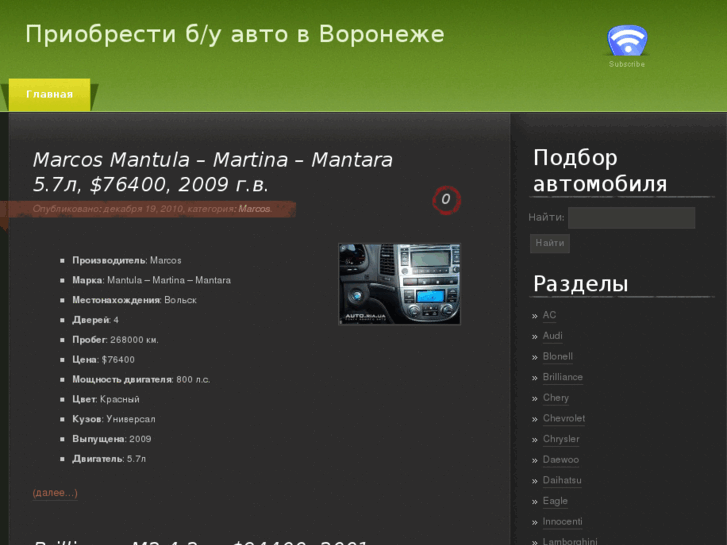Select the Производитель: Marcos text line
Screen dimensions: 727x545
pos(127,261)
